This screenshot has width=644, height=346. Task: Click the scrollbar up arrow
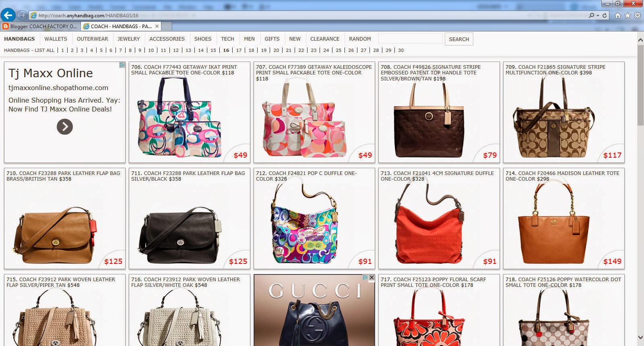(x=640, y=40)
